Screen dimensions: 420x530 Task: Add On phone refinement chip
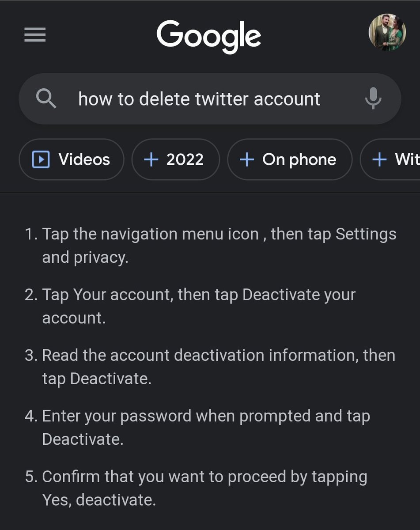[x=290, y=159]
